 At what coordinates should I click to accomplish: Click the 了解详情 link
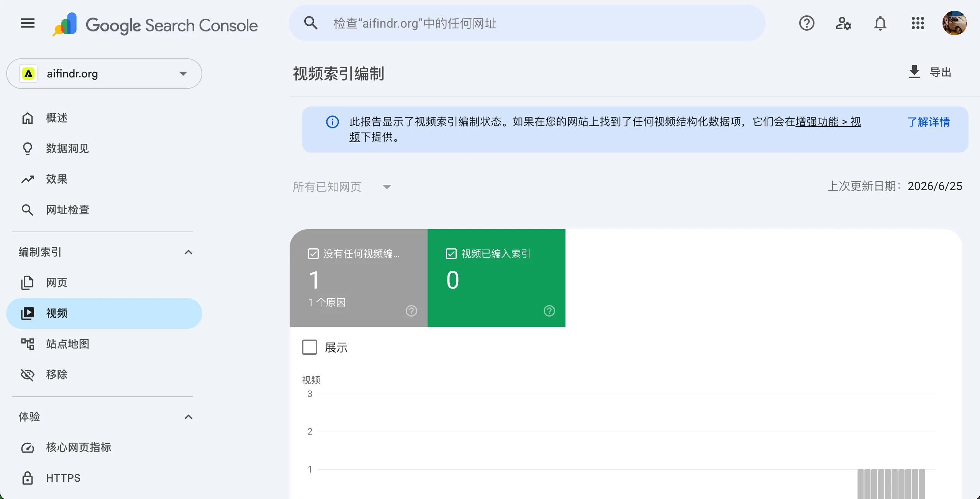pyautogui.click(x=928, y=122)
